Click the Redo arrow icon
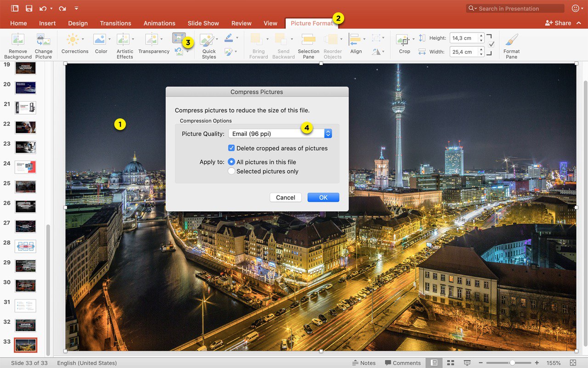 (62, 8)
